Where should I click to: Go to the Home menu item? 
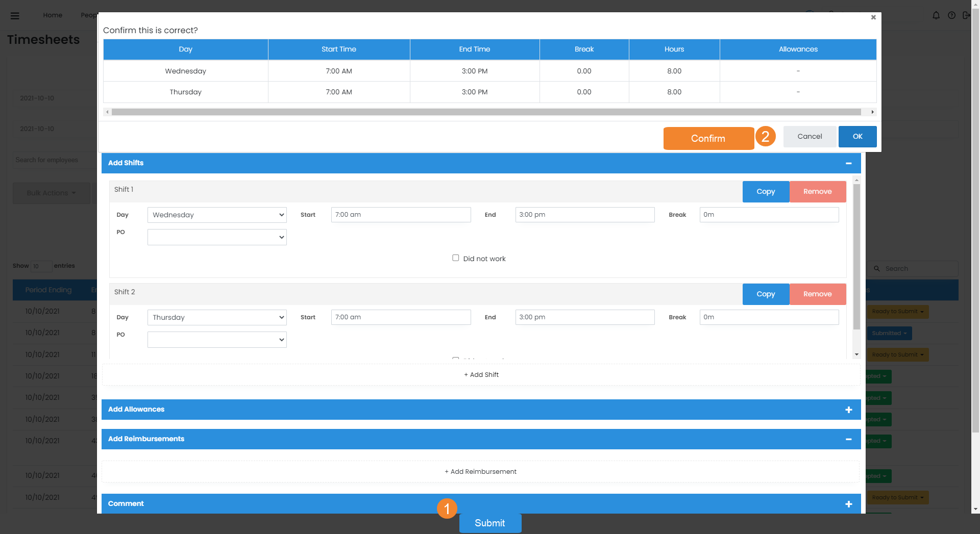click(x=53, y=15)
